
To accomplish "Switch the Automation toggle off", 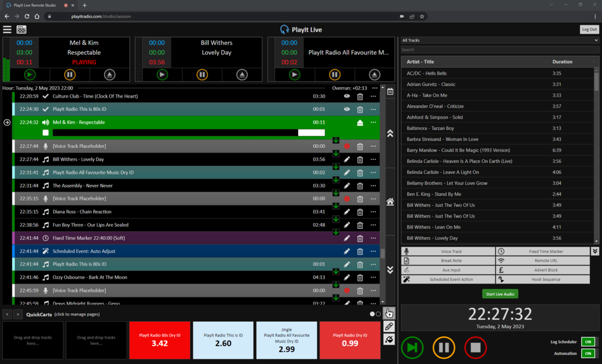I will point(588,354).
